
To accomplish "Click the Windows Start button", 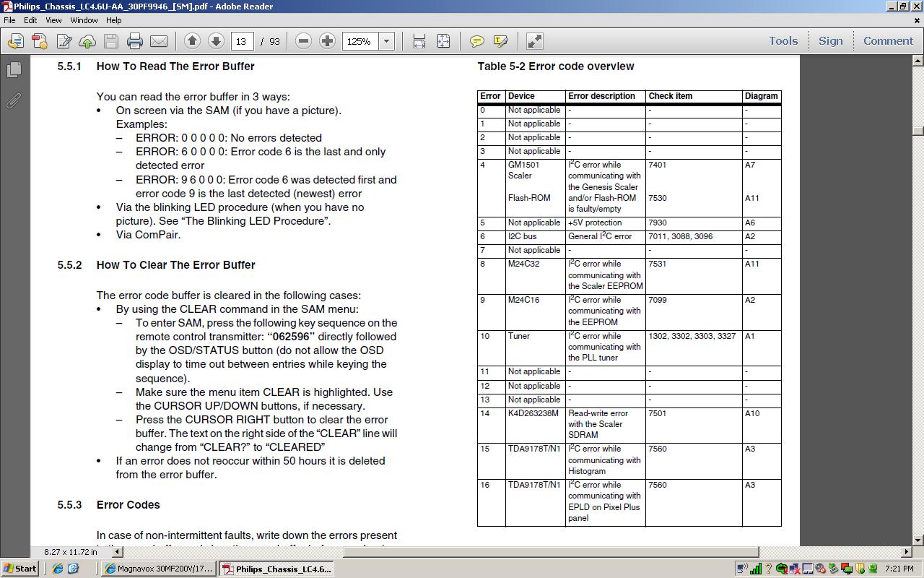I will (x=20, y=569).
